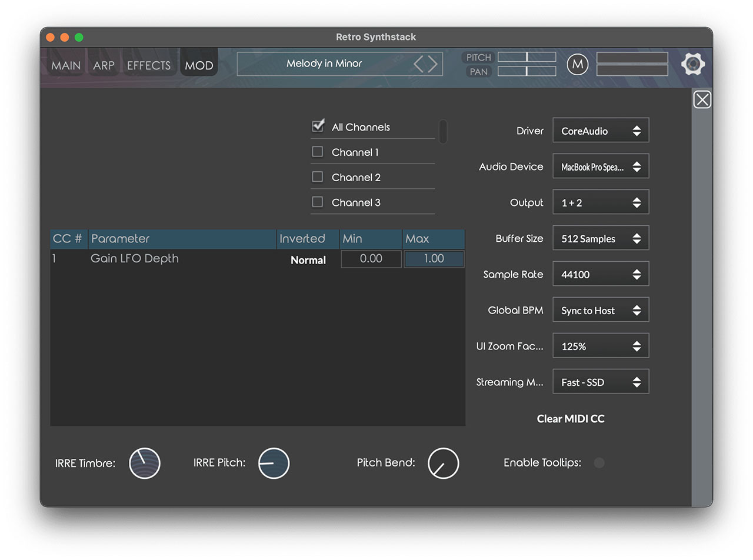Image resolution: width=753 pixels, height=560 pixels.
Task: Open the Driver CoreAudio dropdown
Action: 600,131
